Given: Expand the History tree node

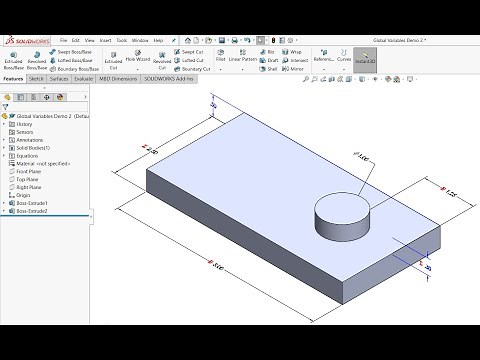Looking at the screenshot, I should pos(4,124).
